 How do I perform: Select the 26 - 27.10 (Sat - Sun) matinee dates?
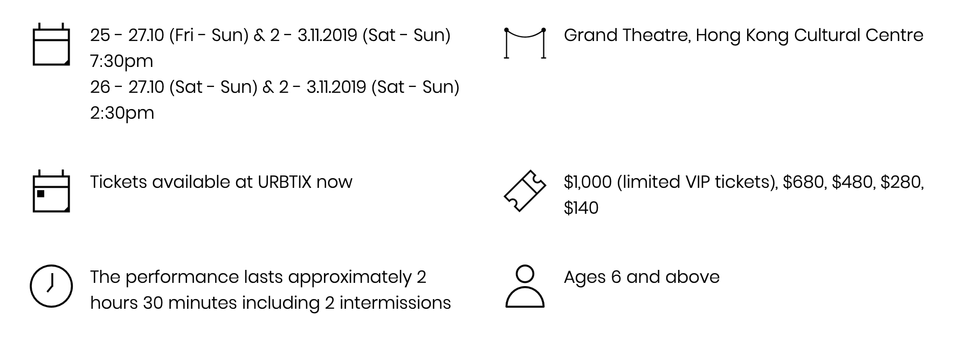(275, 87)
